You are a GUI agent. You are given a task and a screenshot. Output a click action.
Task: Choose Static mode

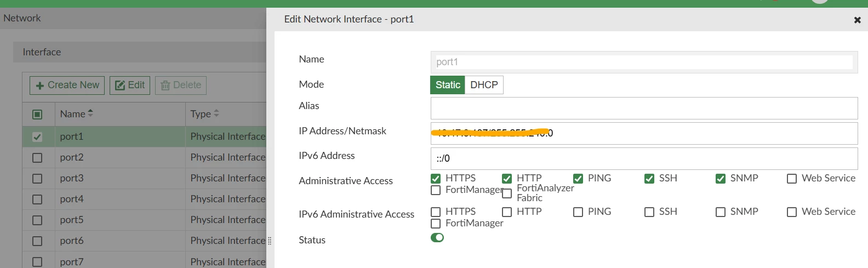448,85
